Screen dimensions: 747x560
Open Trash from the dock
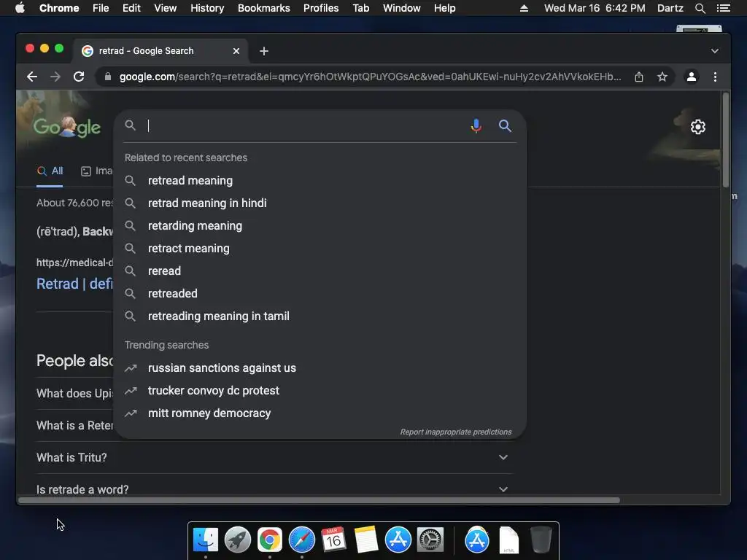(541, 540)
